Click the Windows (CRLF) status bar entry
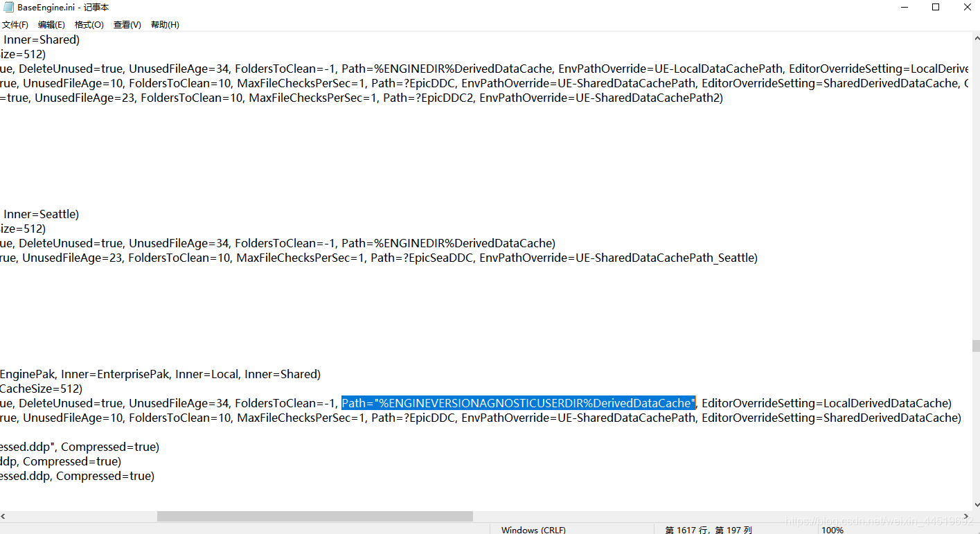This screenshot has height=534, width=980. [x=533, y=530]
